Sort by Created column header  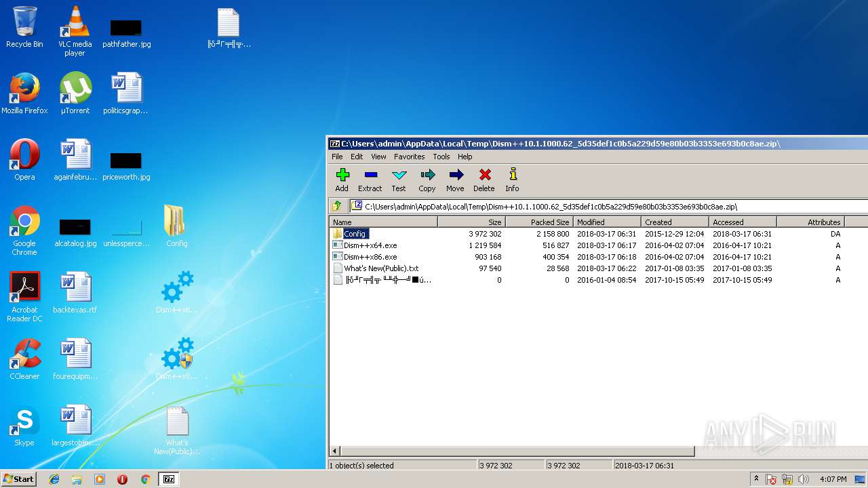click(x=675, y=222)
